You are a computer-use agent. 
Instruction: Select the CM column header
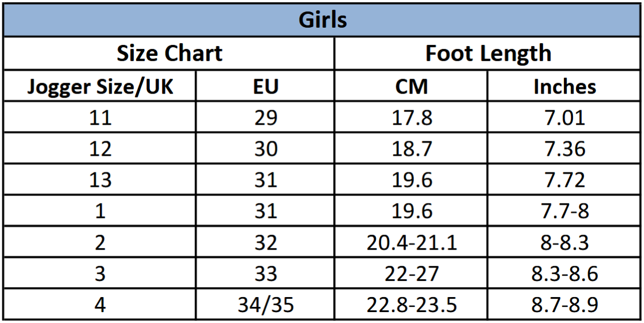411,87
